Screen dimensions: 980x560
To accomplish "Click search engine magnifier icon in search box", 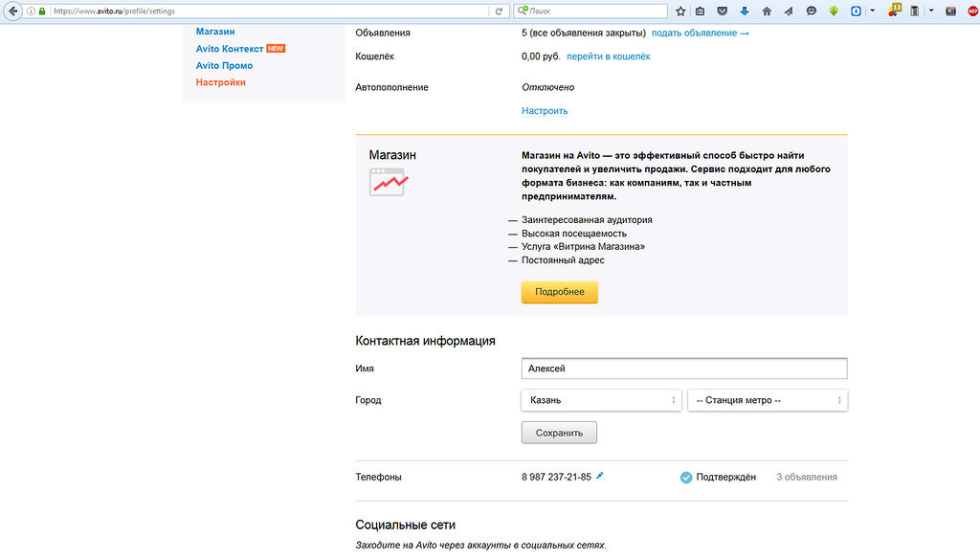I will tap(523, 11).
